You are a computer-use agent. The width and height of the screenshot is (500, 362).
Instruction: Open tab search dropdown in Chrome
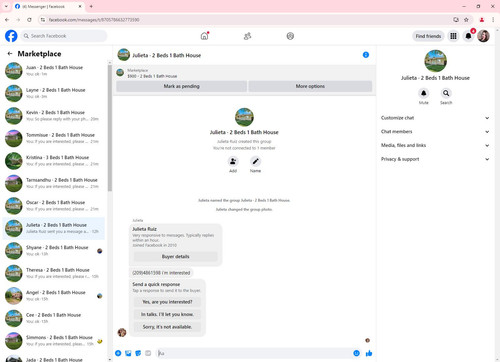tap(6, 6)
